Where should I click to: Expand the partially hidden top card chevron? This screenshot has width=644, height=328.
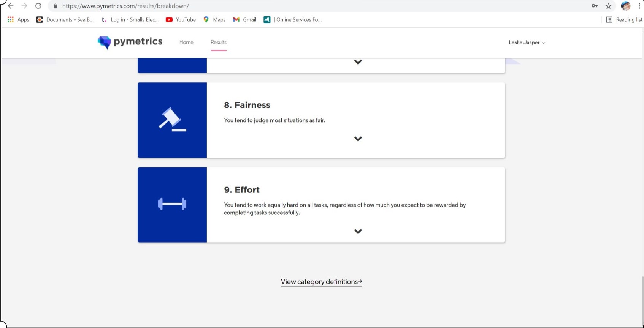pos(358,62)
